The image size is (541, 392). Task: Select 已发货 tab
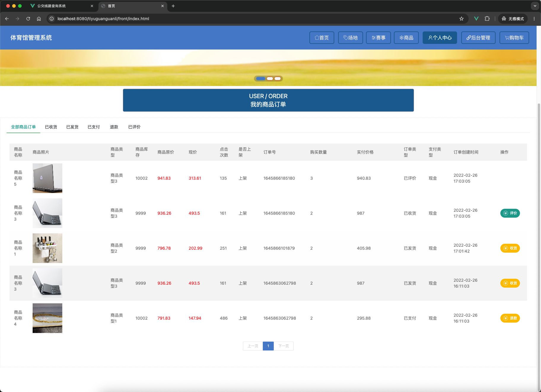pyautogui.click(x=72, y=127)
